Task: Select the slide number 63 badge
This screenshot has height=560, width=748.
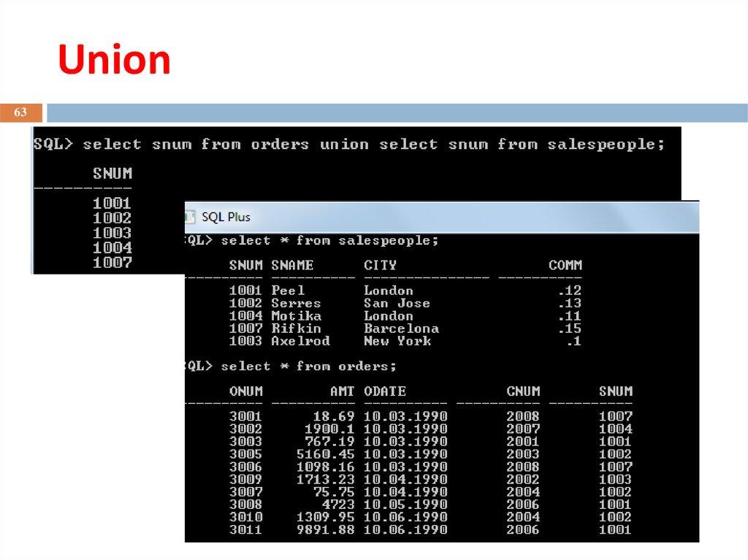Action: click(x=20, y=112)
